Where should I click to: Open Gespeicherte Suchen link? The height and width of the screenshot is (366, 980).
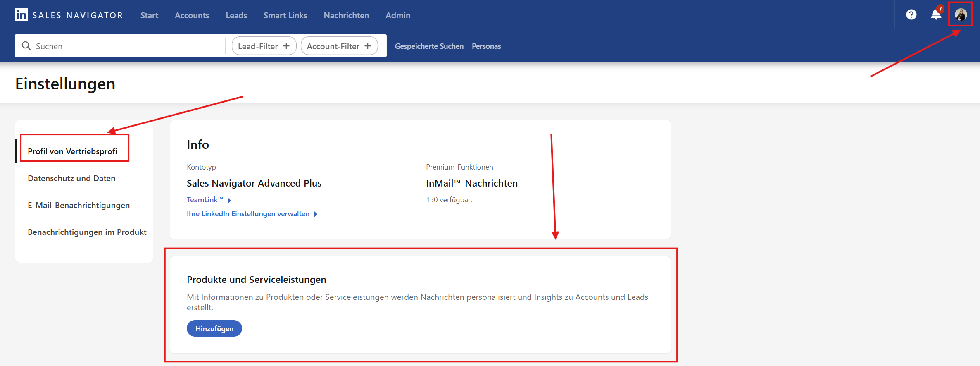429,46
